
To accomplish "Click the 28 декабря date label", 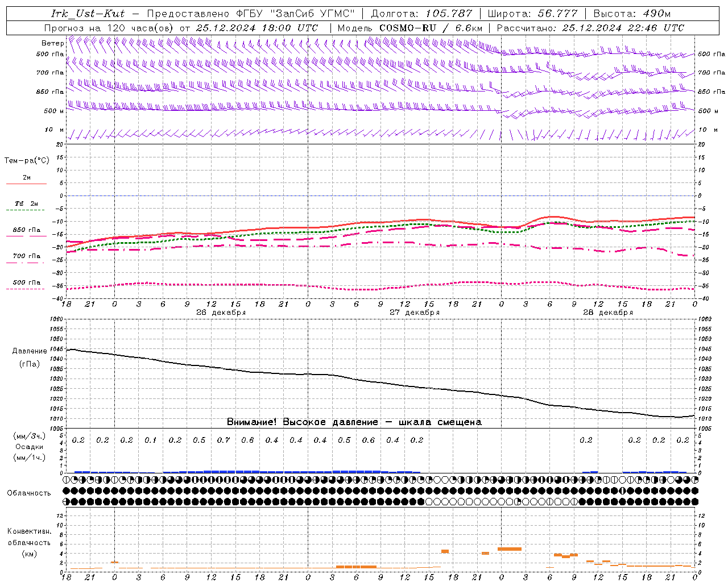I will [608, 313].
